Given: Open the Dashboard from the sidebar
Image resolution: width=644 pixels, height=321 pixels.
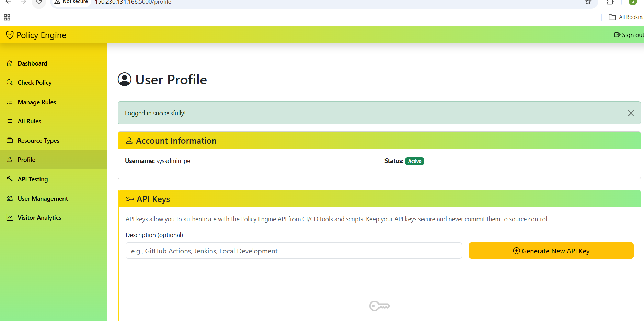Looking at the screenshot, I should pos(9,63).
